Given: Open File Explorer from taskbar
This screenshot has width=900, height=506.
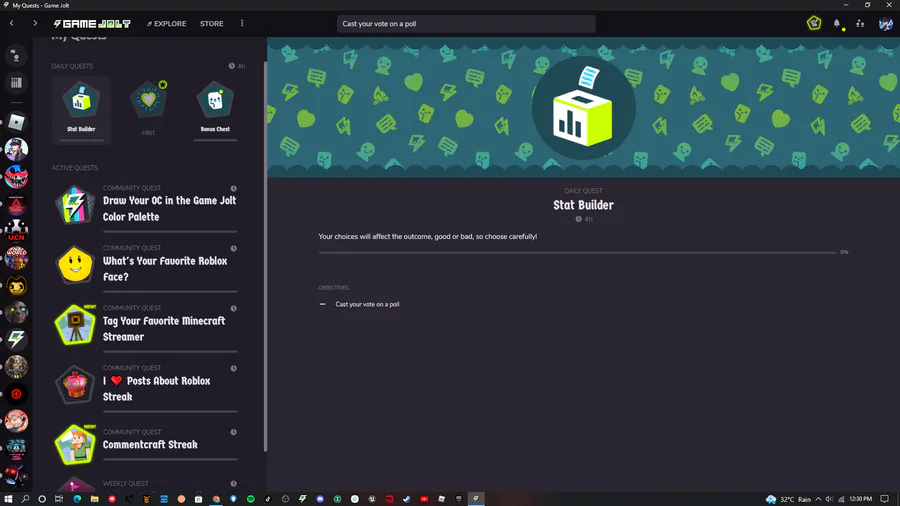Looking at the screenshot, I should pyautogui.click(x=94, y=499).
